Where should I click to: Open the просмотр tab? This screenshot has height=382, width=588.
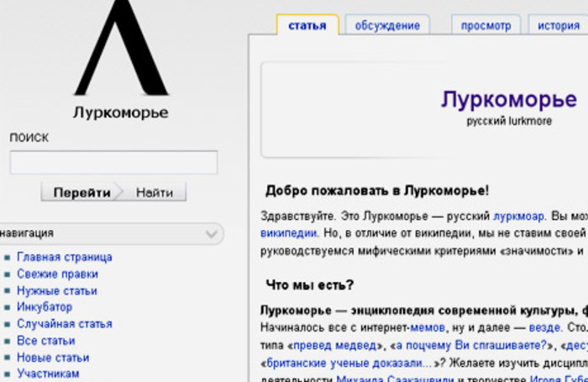click(486, 25)
